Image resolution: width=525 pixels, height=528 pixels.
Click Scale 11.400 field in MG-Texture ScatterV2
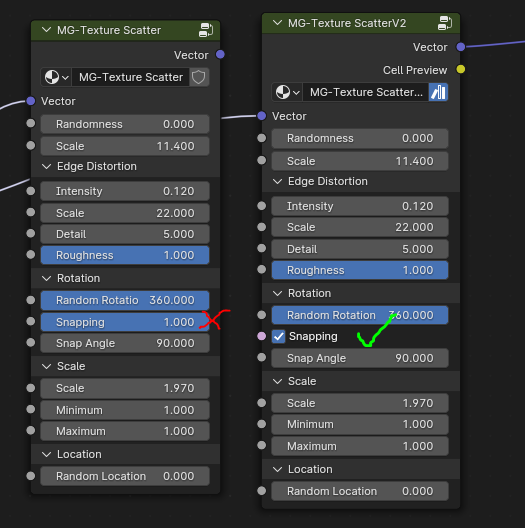coord(360,161)
